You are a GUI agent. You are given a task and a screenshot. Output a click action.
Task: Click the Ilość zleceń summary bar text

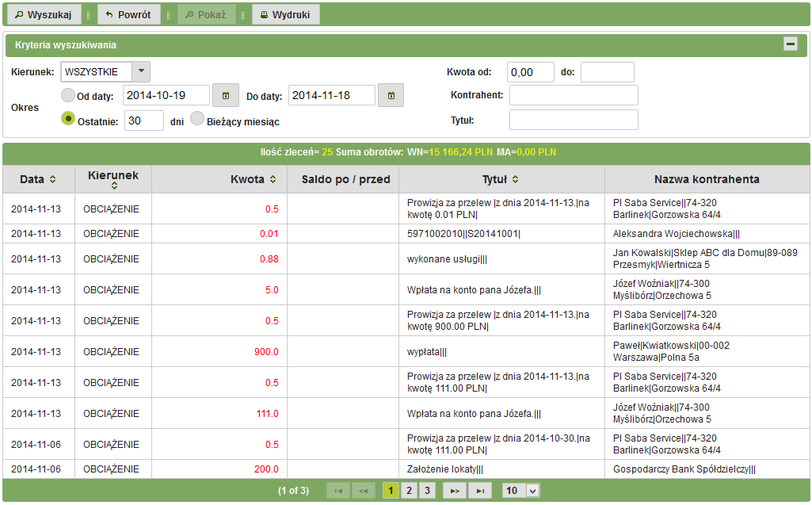[408, 152]
